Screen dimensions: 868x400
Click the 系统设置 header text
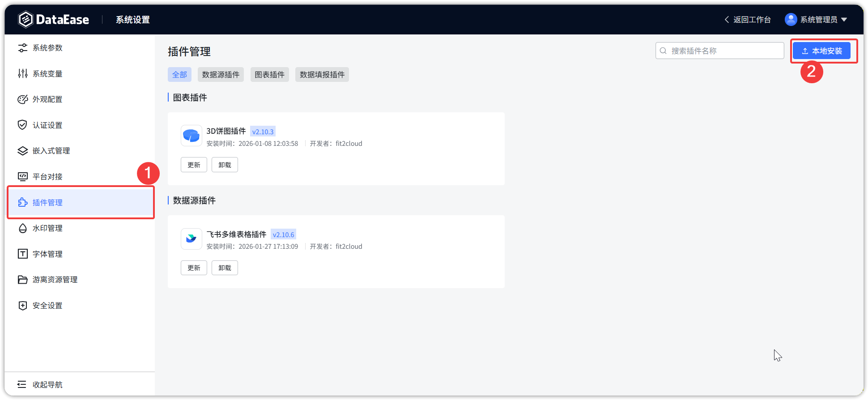pyautogui.click(x=133, y=20)
